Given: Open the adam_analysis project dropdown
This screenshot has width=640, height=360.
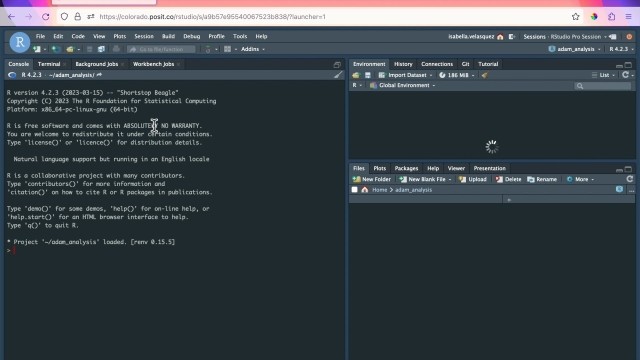Looking at the screenshot, I should pyautogui.click(x=575, y=49).
